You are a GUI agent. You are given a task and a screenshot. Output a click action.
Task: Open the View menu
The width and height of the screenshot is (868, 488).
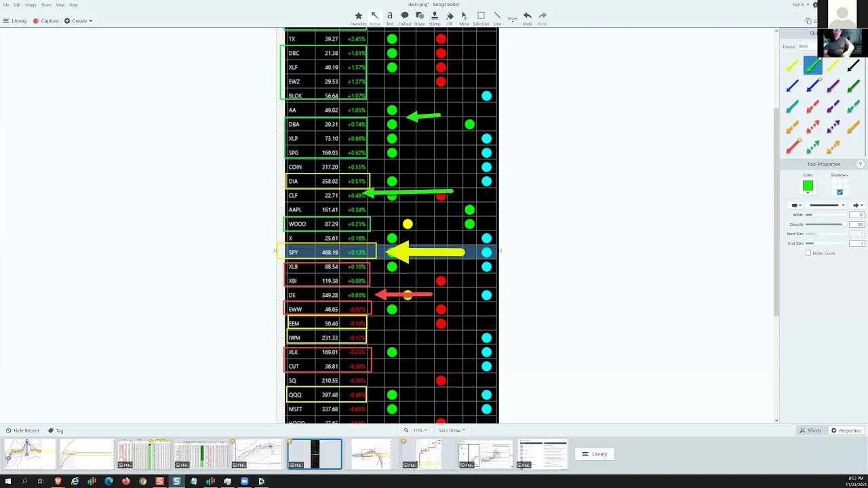pyautogui.click(x=60, y=5)
